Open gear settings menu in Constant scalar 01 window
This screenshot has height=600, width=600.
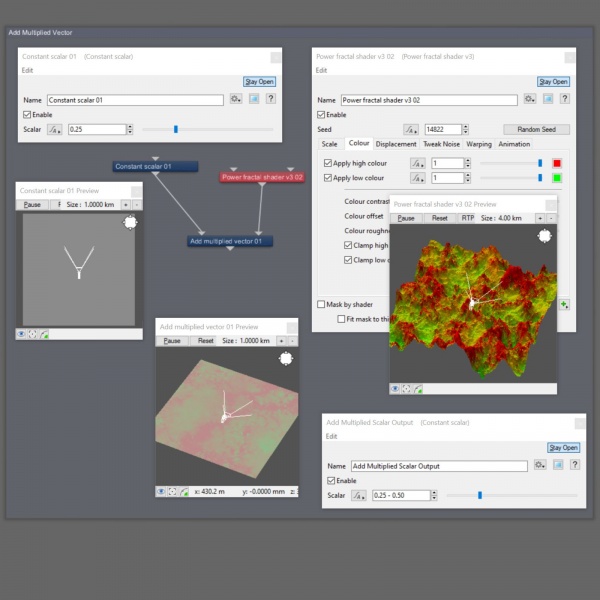pos(236,99)
